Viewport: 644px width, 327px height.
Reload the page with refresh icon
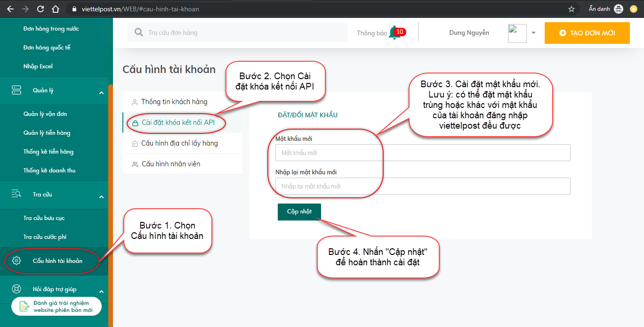coord(40,9)
